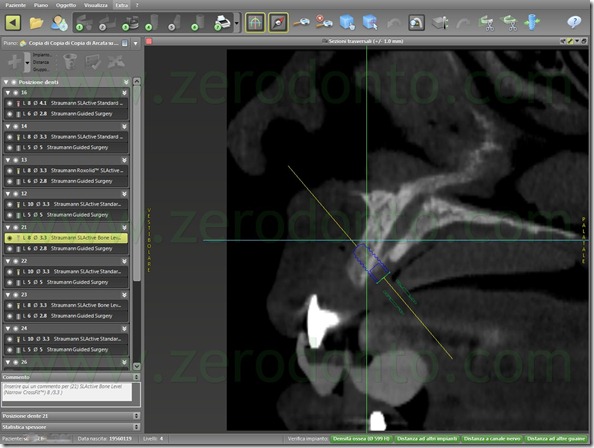Toggle the arch curve display button
Image resolution: width=594 pixels, height=448 pixels.
coord(416,23)
